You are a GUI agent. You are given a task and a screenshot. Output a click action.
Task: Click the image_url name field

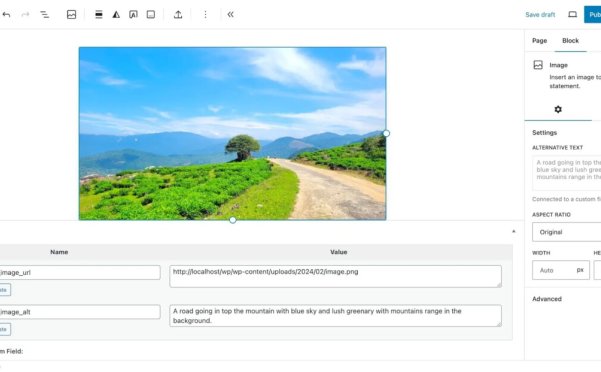point(79,272)
